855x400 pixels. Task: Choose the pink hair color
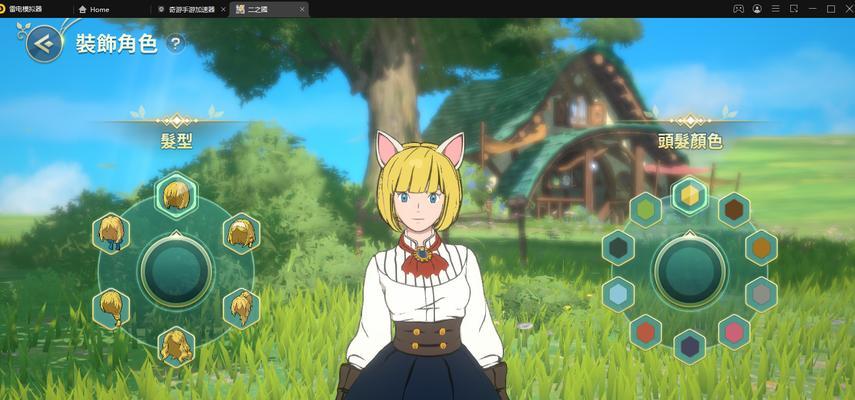click(x=734, y=332)
